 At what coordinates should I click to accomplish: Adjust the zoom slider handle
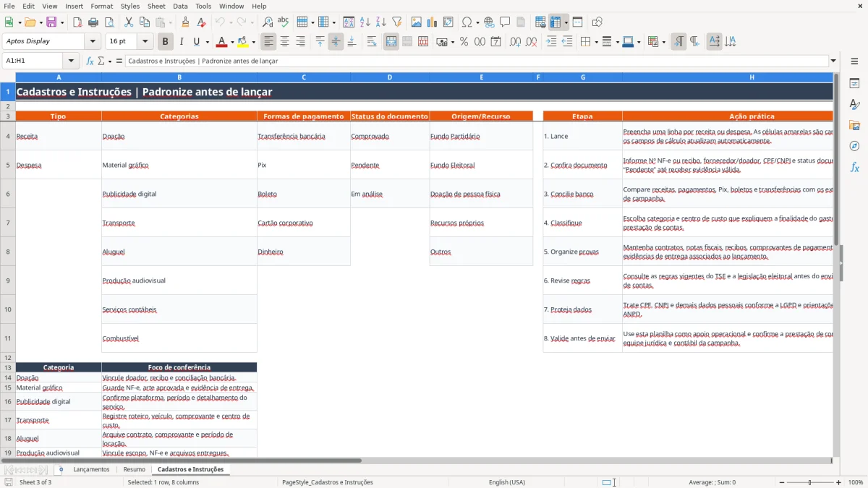pyautogui.click(x=810, y=482)
